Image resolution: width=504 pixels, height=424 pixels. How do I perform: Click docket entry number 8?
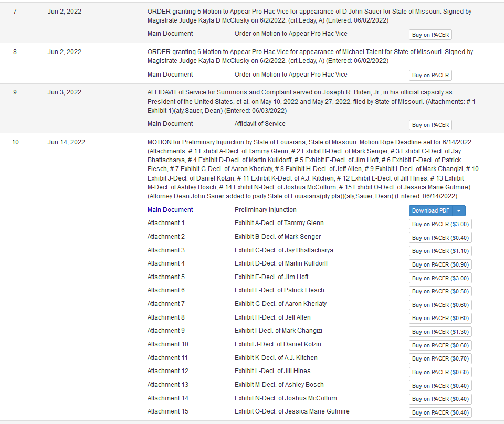pyautogui.click(x=15, y=52)
